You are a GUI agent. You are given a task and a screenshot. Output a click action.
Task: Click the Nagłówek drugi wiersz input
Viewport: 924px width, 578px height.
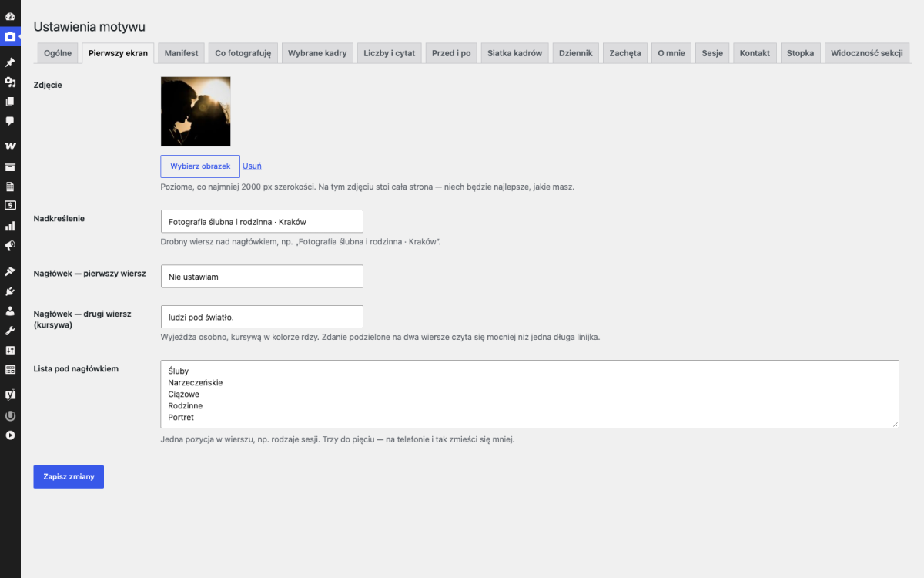(x=262, y=317)
